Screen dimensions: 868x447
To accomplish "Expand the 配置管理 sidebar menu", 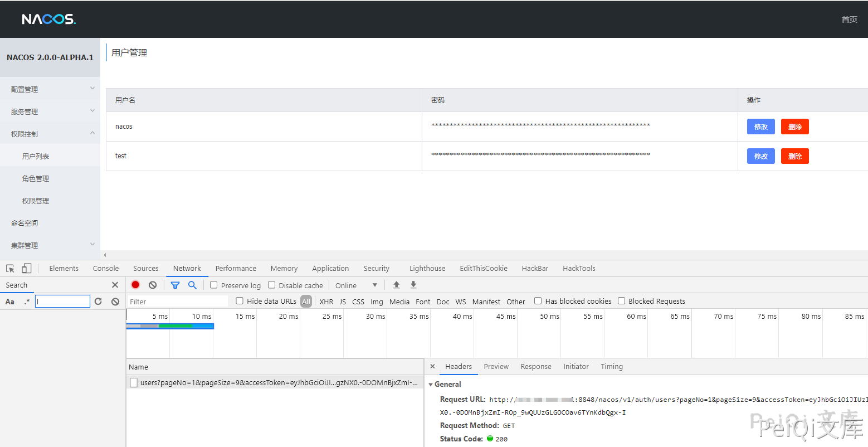I will coord(50,89).
